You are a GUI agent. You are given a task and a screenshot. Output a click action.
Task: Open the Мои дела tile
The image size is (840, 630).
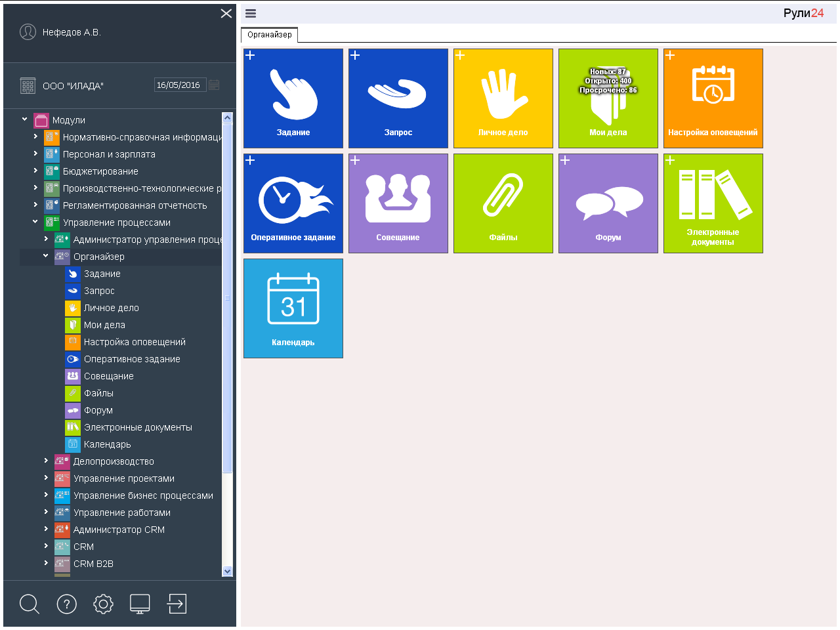608,98
